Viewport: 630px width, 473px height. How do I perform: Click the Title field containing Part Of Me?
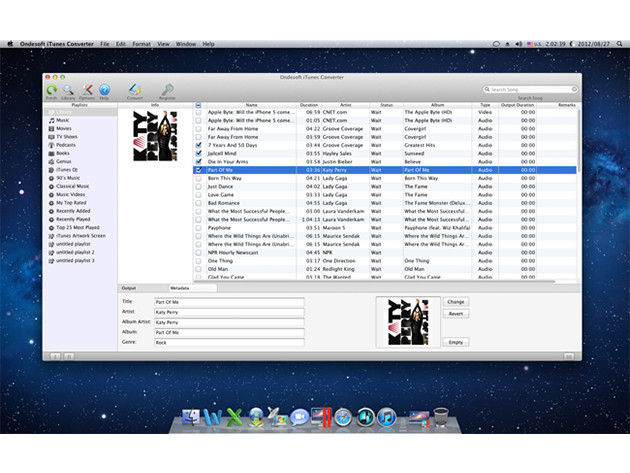[x=229, y=302]
